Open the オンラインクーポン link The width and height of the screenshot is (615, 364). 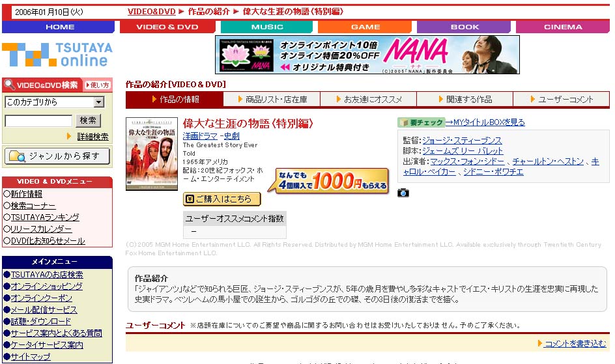[x=41, y=298]
